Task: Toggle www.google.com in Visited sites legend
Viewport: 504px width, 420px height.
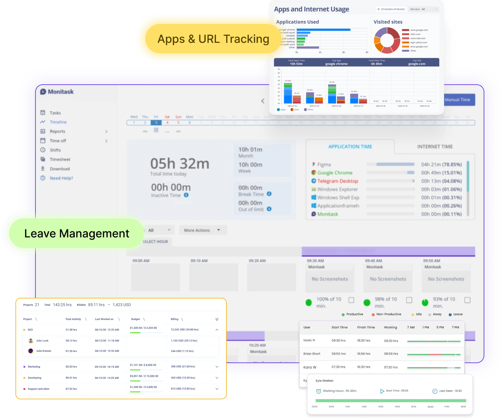Action: pos(415,30)
